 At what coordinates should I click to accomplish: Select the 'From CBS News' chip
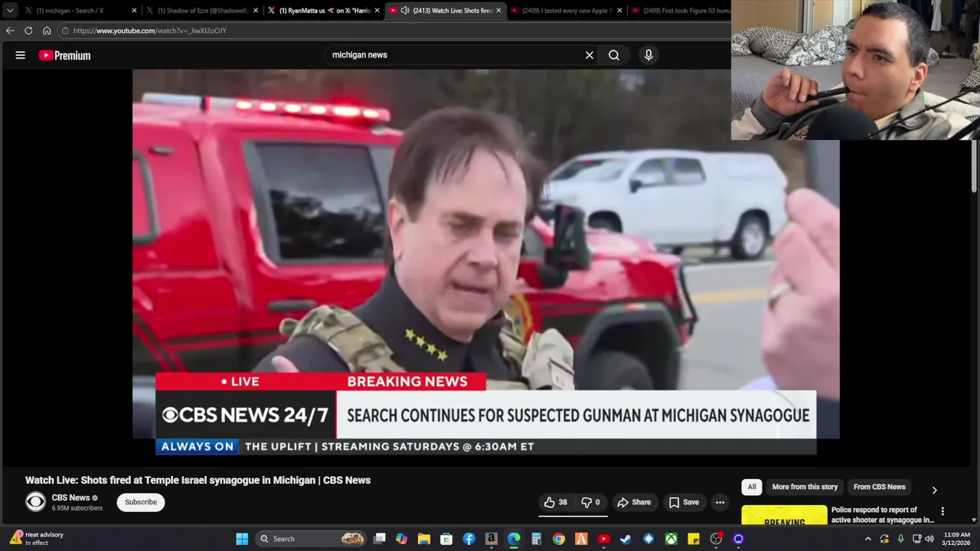(879, 487)
